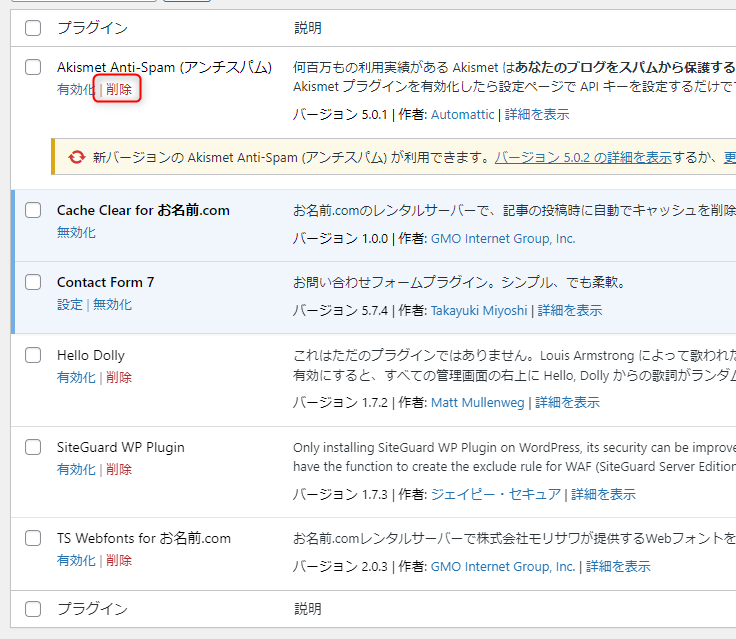
Task: Show Akismet details via 詳細を表示
Action: coord(537,115)
